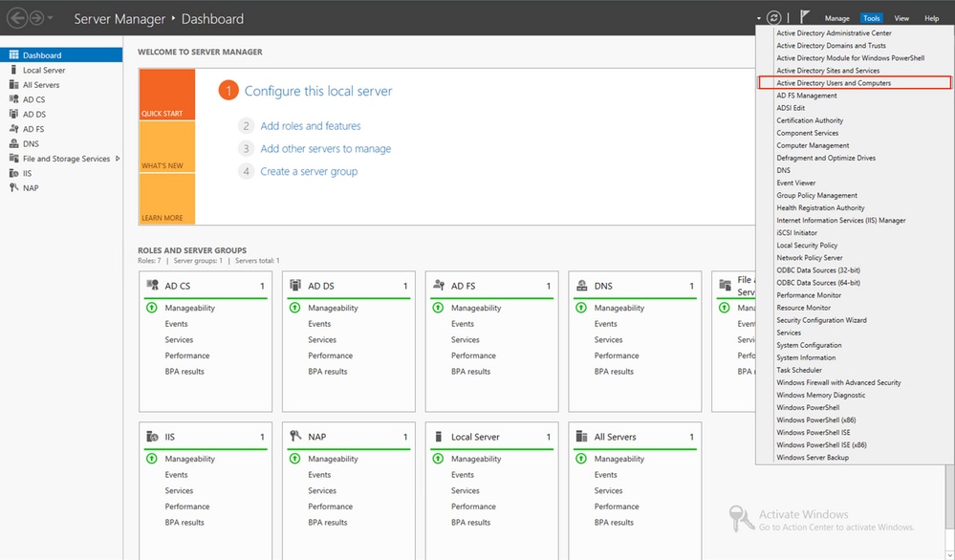Image resolution: width=955 pixels, height=560 pixels.
Task: Click the AD FS tile icon
Action: 439,285
